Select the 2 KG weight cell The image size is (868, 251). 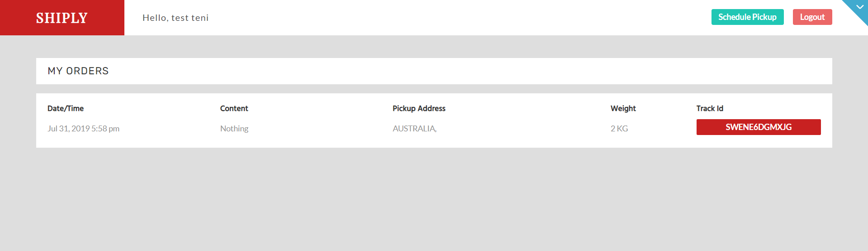(x=619, y=129)
